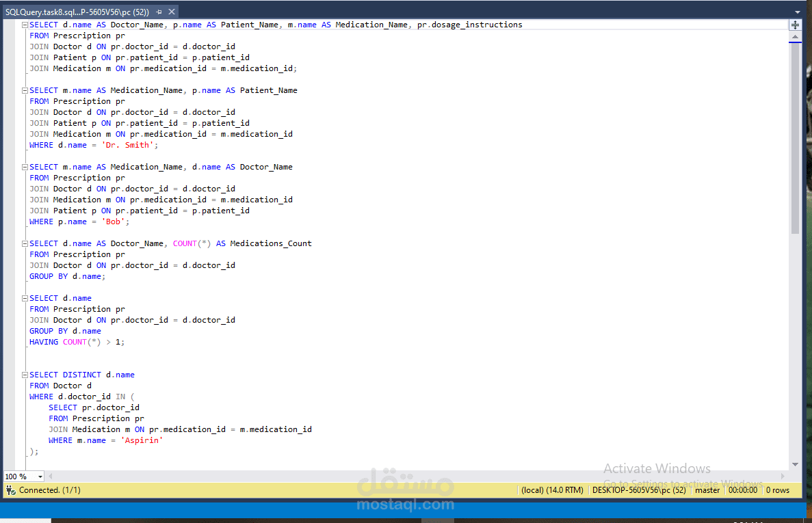Click the DESKTOP-5605V56\pc (52) login indicator
812x523 pixels.
(x=639, y=490)
